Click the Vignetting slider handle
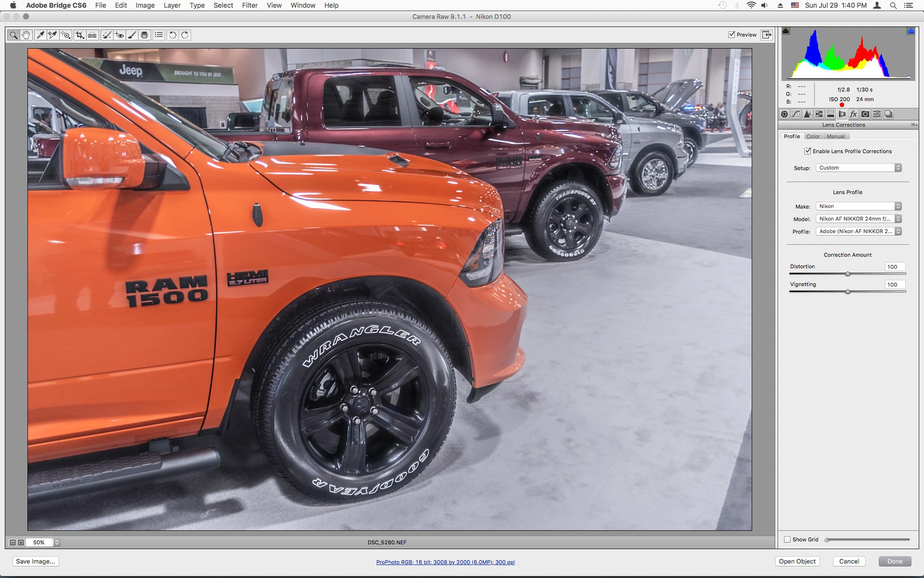Viewport: 924px width, 578px height. (x=847, y=291)
